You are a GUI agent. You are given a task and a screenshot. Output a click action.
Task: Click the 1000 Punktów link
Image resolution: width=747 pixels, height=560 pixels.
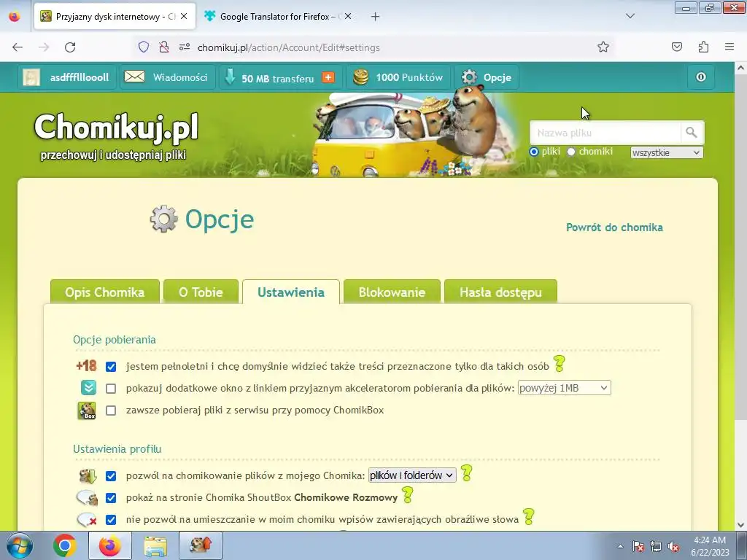[409, 77]
